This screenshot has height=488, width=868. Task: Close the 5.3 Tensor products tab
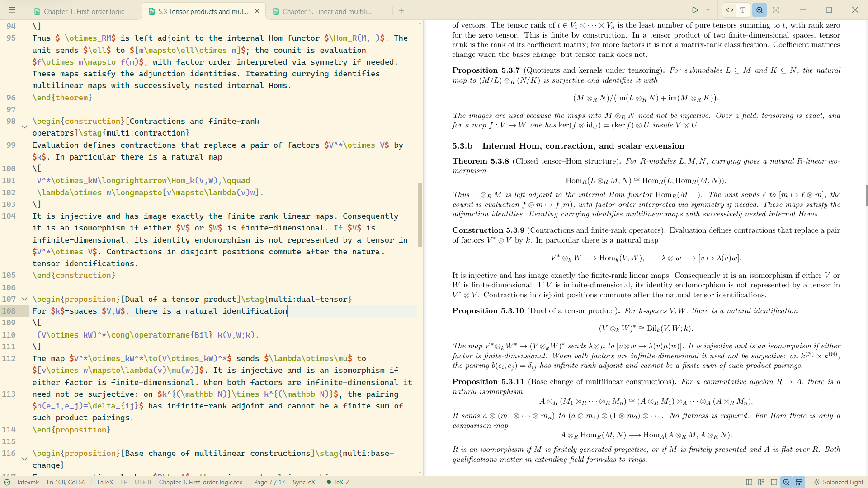point(257,11)
